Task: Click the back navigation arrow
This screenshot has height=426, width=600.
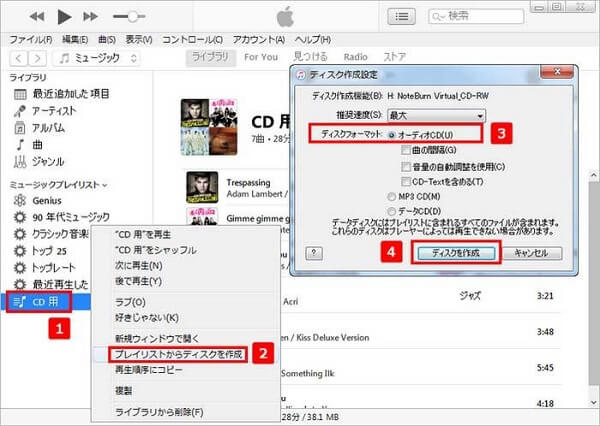Action: 19,58
